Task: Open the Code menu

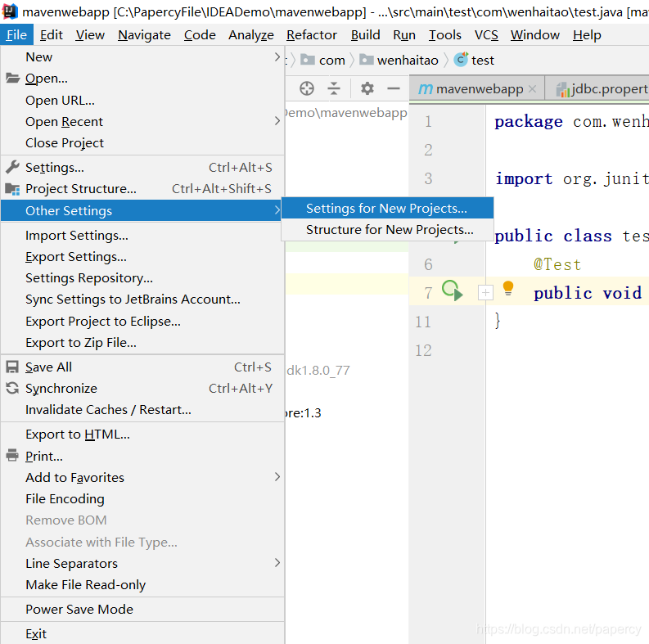Action: [200, 35]
